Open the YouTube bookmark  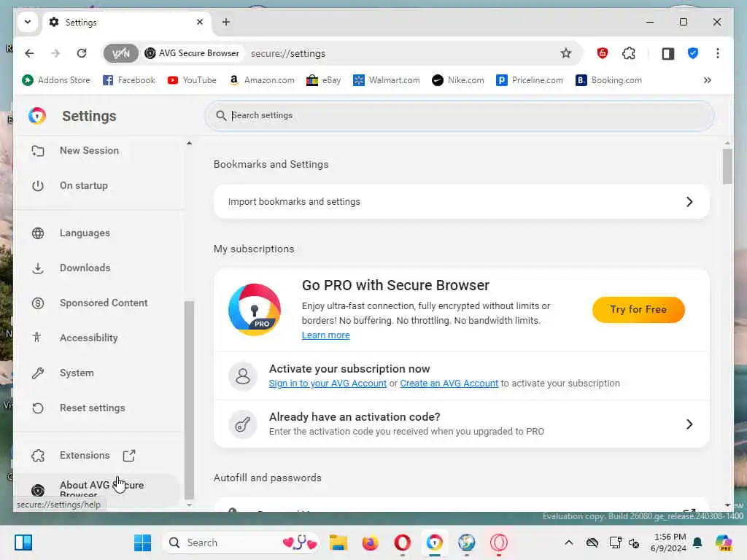192,80
